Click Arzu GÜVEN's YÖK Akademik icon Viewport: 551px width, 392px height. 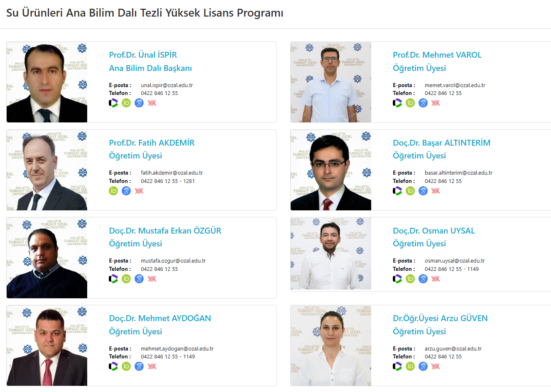coord(436,366)
